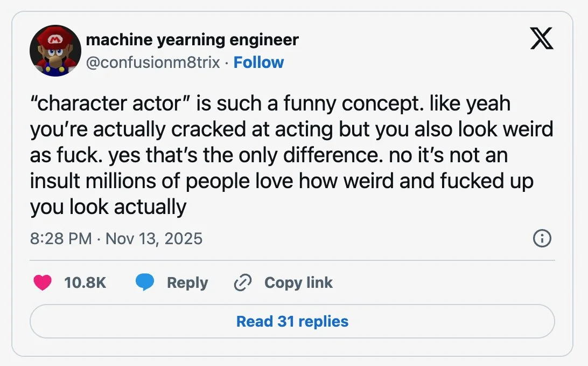This screenshot has height=366, width=588.
Task: Open the X logo link
Action: coord(541,39)
